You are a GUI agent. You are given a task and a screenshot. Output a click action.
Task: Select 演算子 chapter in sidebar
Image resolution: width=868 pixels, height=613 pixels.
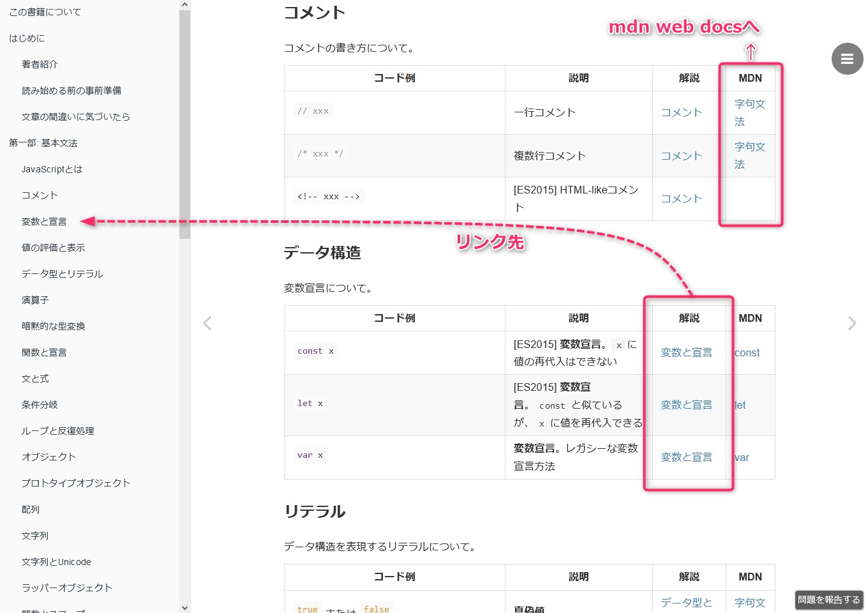coord(35,300)
